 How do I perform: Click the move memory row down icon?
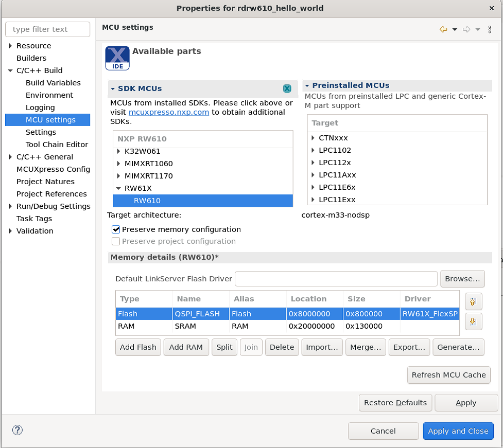tap(473, 322)
